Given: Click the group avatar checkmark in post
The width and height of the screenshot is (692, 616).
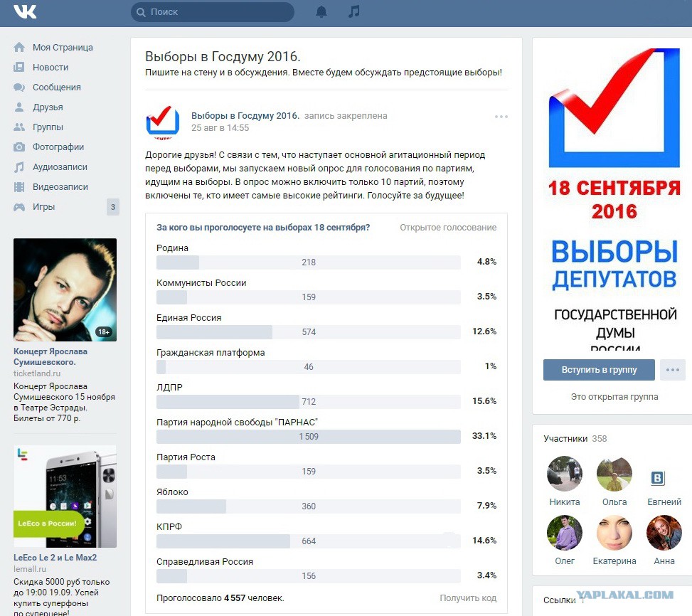Looking at the screenshot, I should coord(163,122).
